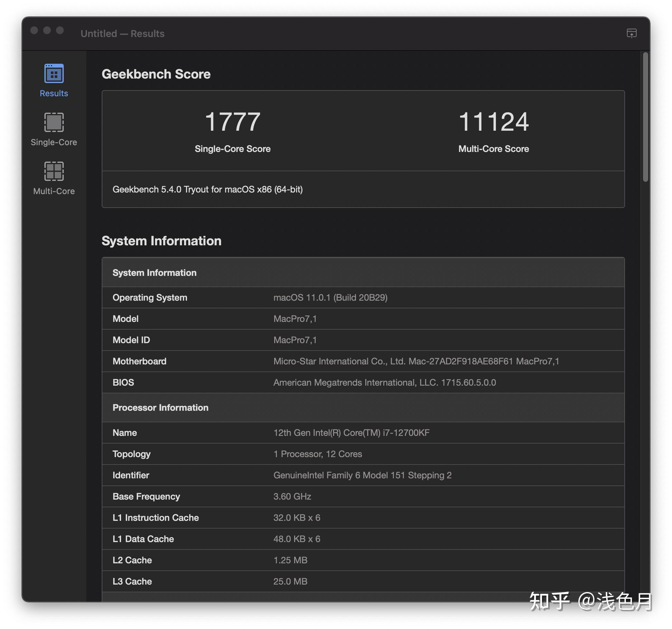
Task: Click the Geekbench 5.4.0 Tryout version text
Action: click(208, 189)
